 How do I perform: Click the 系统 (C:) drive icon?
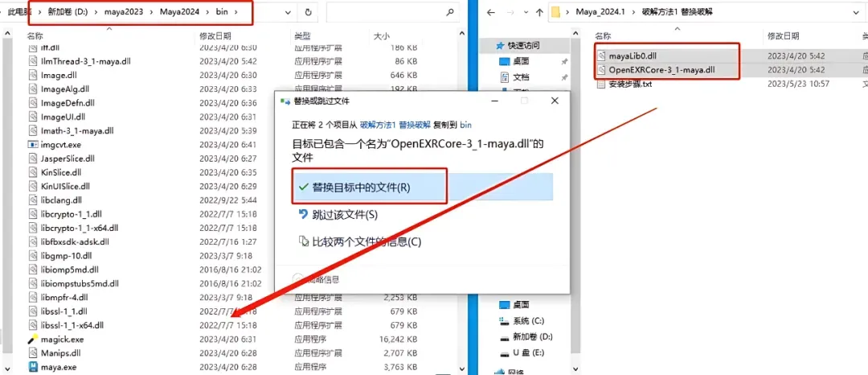504,321
